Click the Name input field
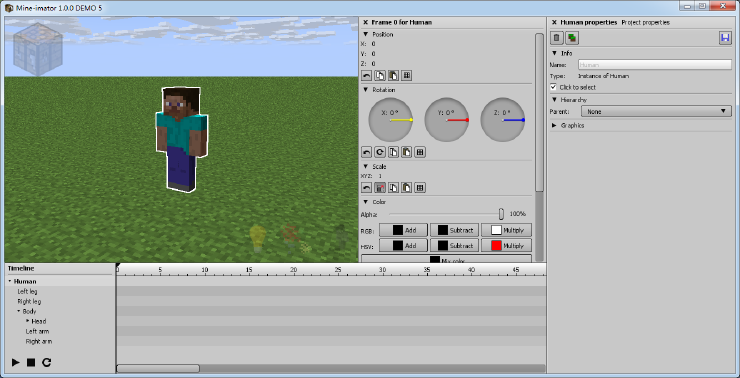This screenshot has width=740, height=378. click(655, 65)
